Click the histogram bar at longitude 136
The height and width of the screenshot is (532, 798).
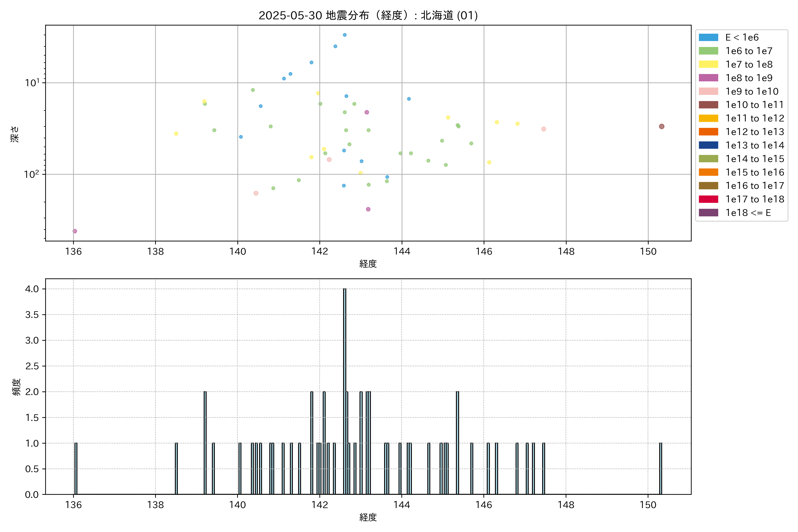click(76, 468)
